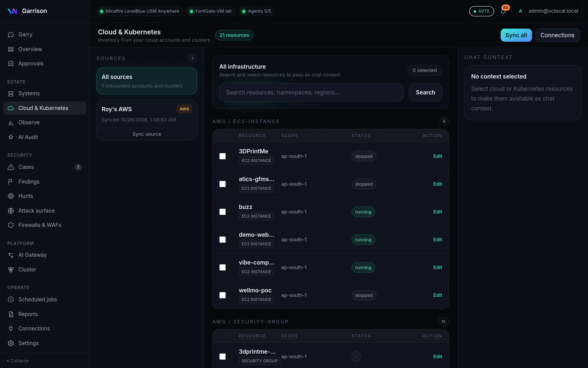
Task: Click Edit for wellmo-poc instance
Action: 438,295
